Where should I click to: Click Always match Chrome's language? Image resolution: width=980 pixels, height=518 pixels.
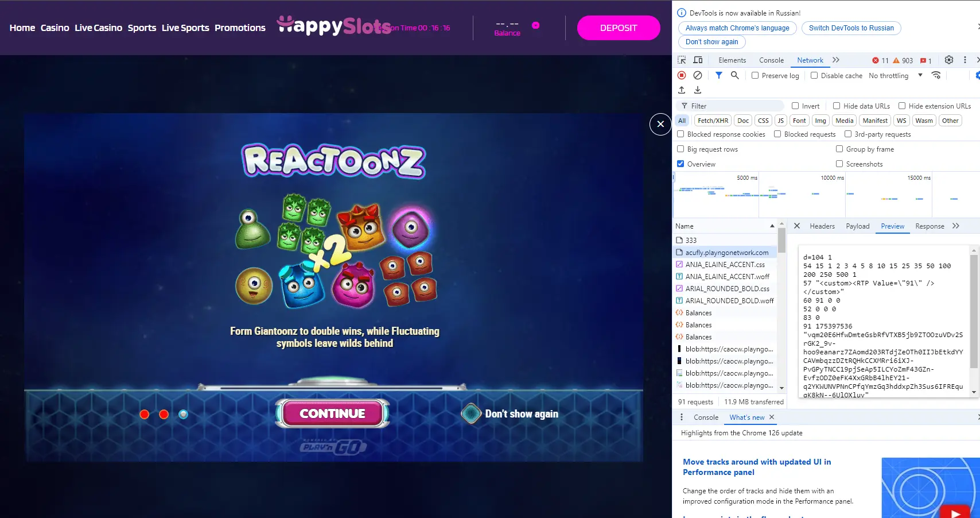[x=737, y=28]
